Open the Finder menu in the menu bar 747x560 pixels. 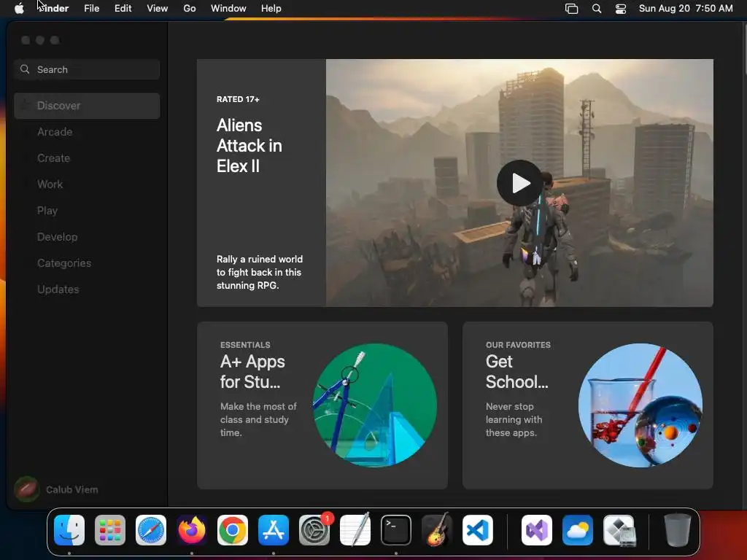coord(53,9)
